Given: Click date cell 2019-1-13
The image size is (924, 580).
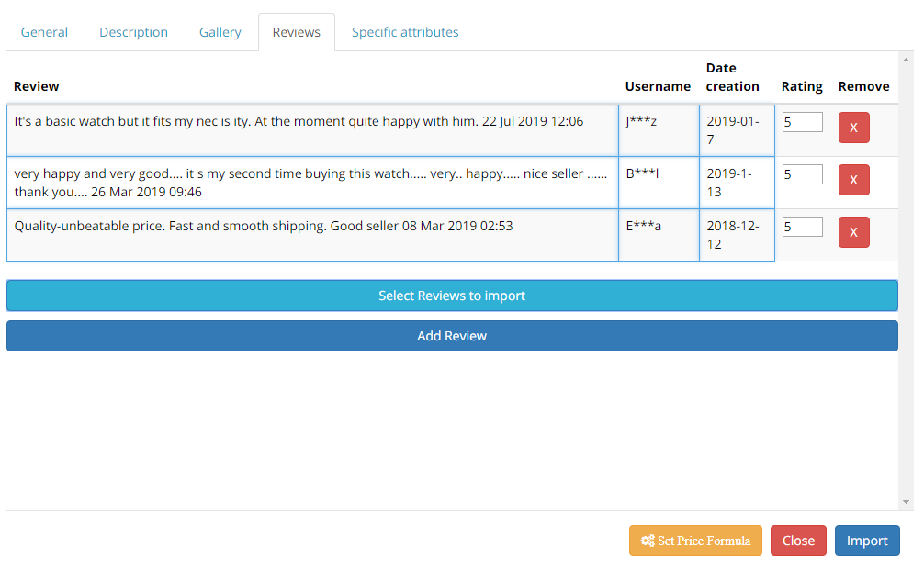Looking at the screenshot, I should (x=738, y=183).
